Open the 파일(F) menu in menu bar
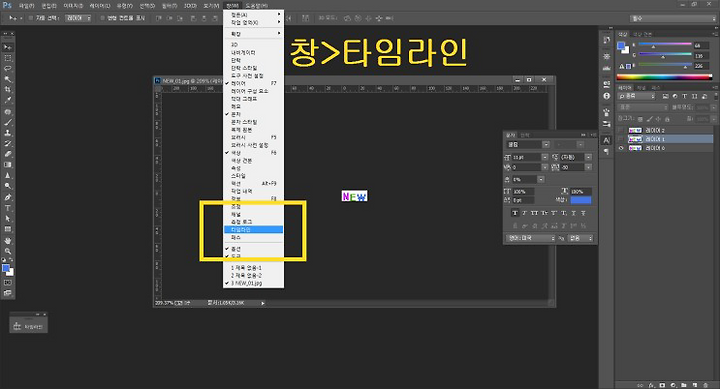This screenshot has height=389, width=720. coord(27,6)
